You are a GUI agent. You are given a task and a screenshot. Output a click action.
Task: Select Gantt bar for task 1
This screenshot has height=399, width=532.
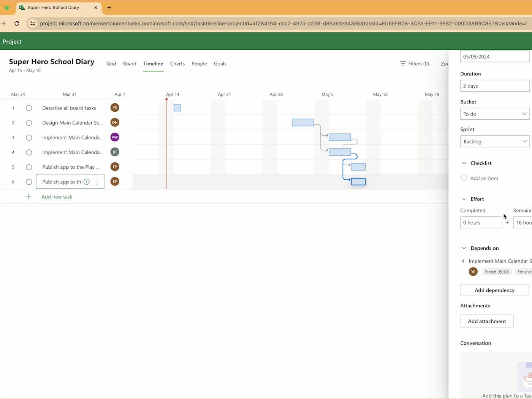[x=177, y=108]
